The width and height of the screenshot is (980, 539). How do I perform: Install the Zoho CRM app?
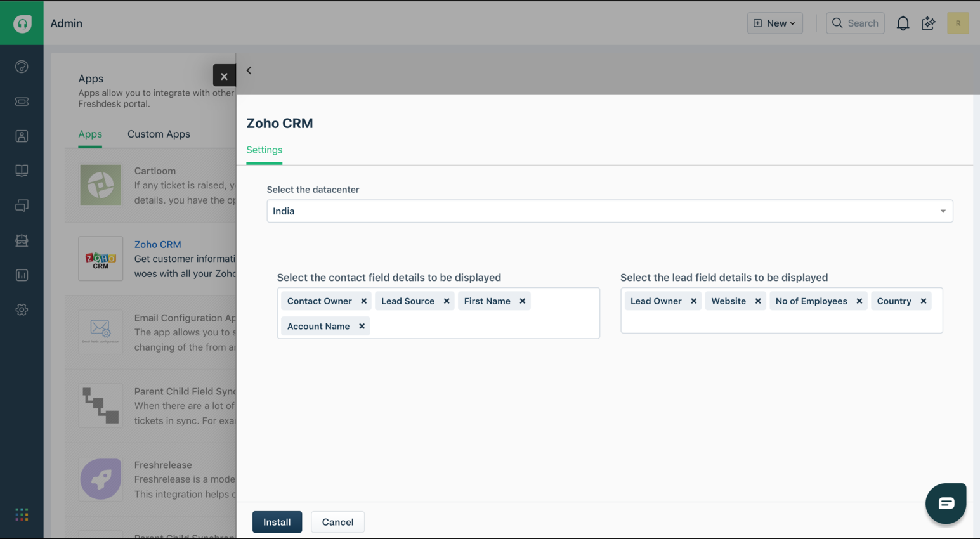tap(277, 522)
